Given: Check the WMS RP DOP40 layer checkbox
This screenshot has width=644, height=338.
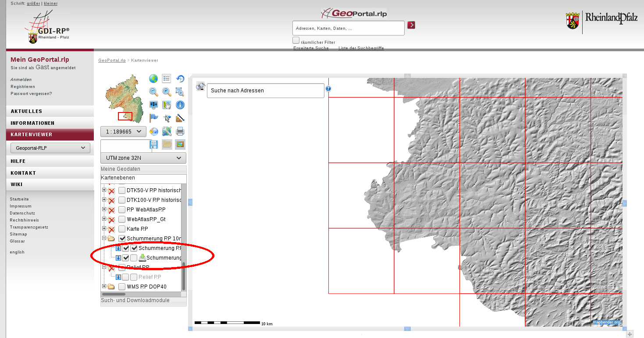Looking at the screenshot, I should coord(122,287).
